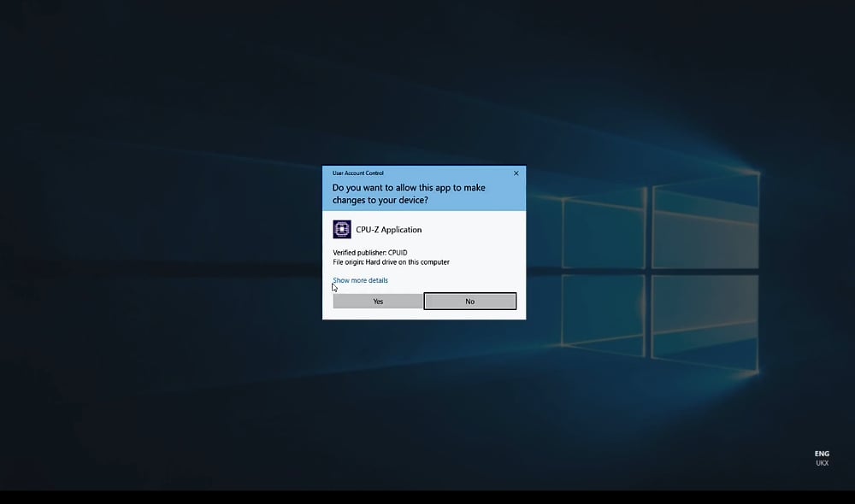Click 'File origin: Hard drive on this computer'
Screen dimensions: 855x504
pos(391,262)
